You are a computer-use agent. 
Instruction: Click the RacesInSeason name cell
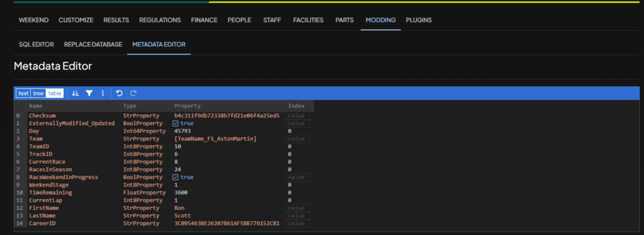coord(50,169)
